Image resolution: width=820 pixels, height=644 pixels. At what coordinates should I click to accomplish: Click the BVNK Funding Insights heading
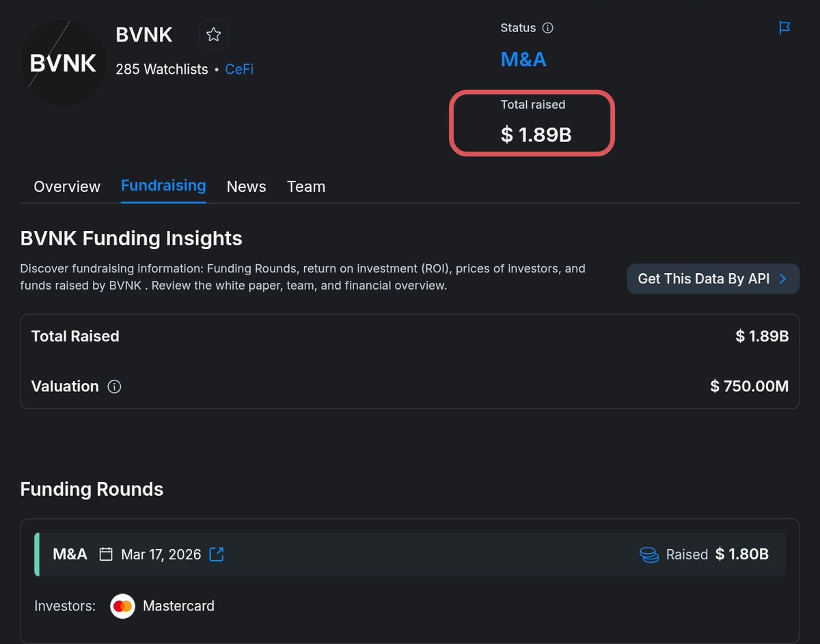(131, 238)
